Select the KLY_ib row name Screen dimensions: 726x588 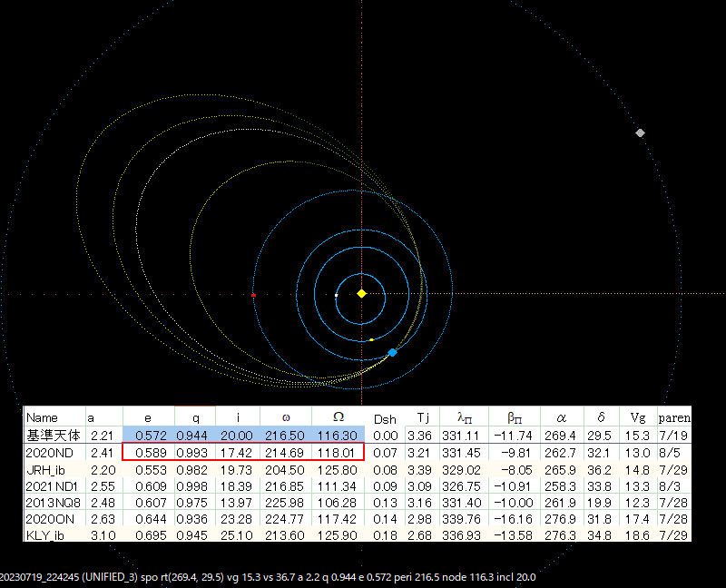45,537
